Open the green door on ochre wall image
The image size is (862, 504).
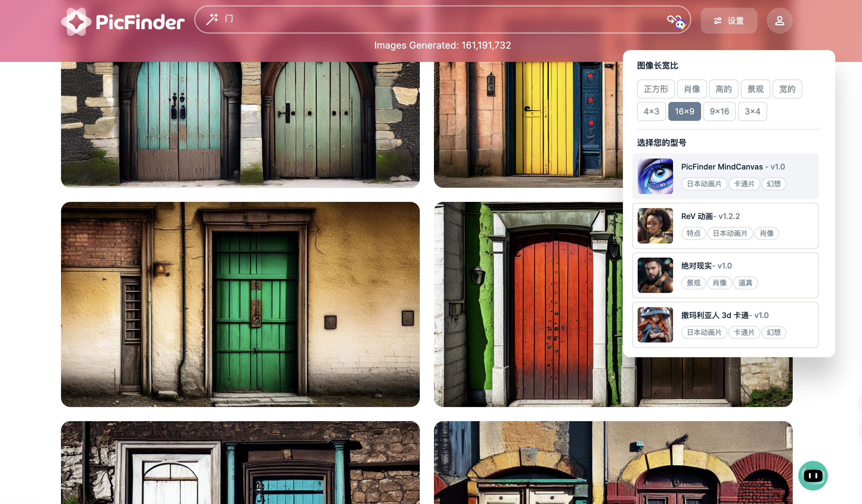[x=240, y=304]
